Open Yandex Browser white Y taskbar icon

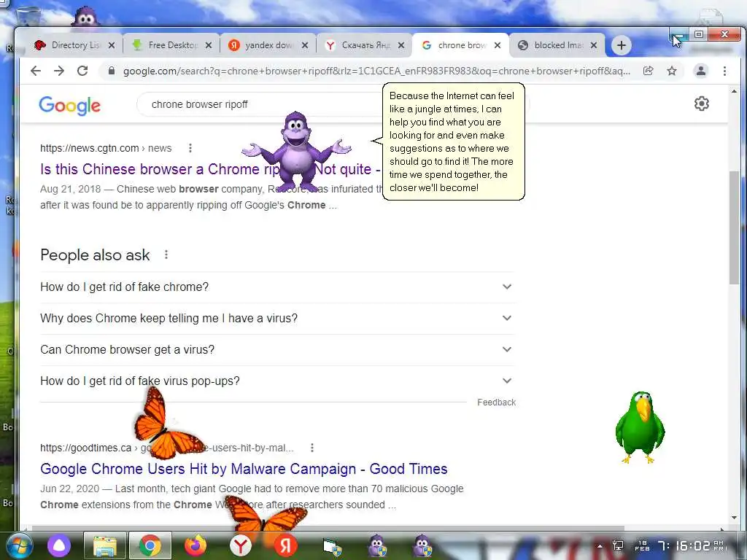pyautogui.click(x=241, y=545)
